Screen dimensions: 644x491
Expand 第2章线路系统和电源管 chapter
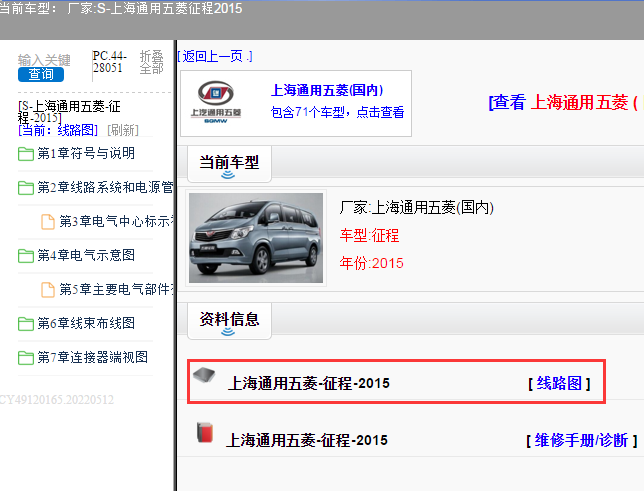[105, 188]
